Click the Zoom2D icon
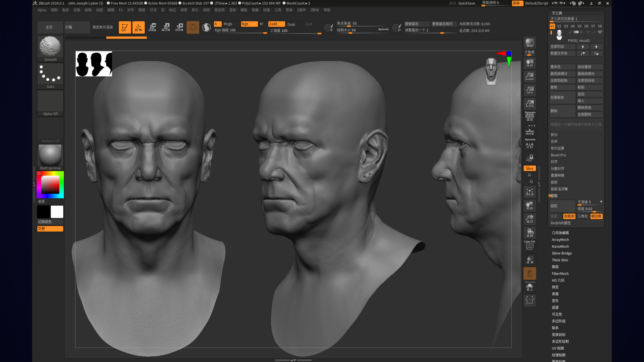Viewport: 644px width, 362px height. click(x=529, y=76)
